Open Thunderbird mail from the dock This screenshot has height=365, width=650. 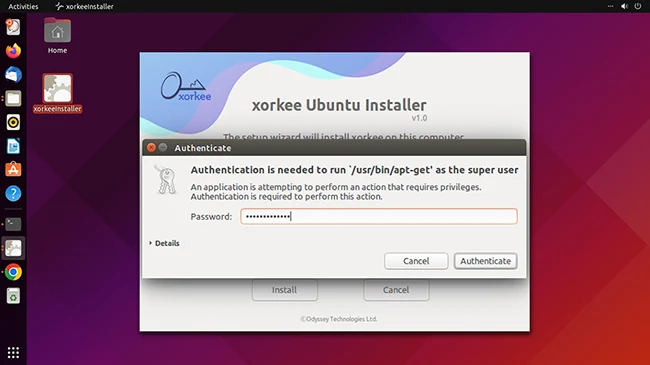coord(13,75)
